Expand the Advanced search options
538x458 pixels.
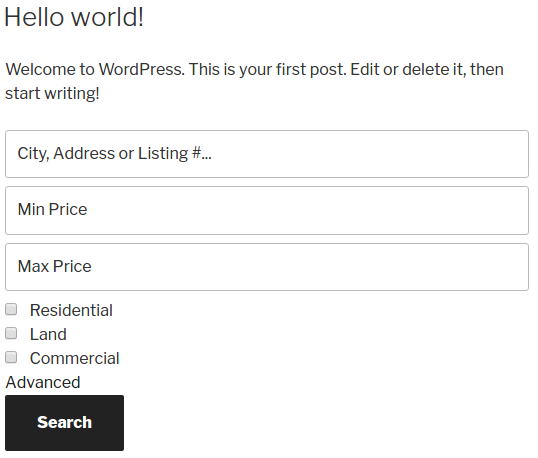[43, 382]
